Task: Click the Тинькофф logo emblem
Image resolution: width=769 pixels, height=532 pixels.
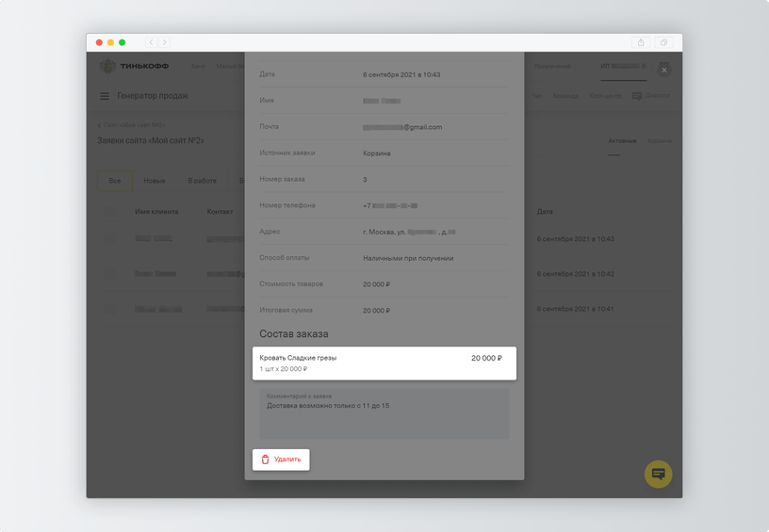Action: pos(107,66)
